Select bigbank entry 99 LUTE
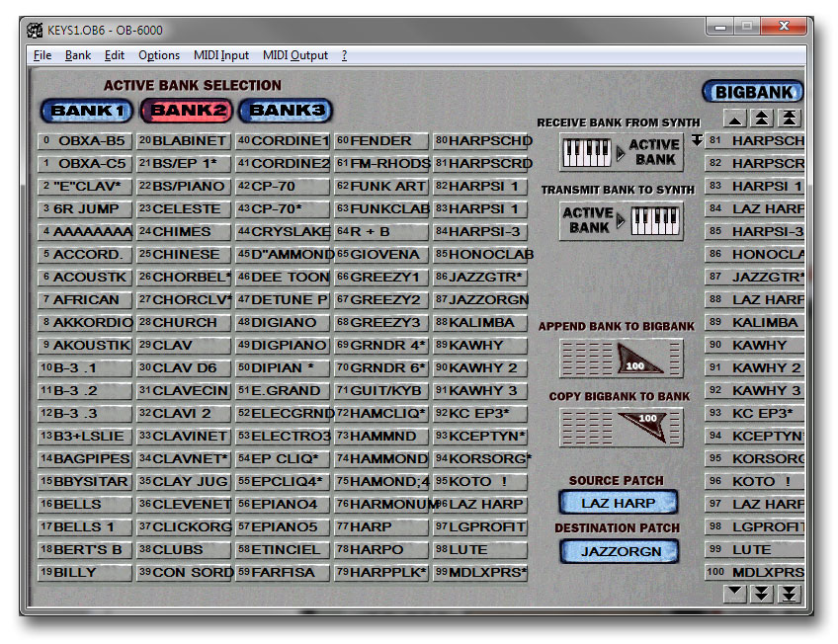The image size is (838, 644). tap(755, 549)
